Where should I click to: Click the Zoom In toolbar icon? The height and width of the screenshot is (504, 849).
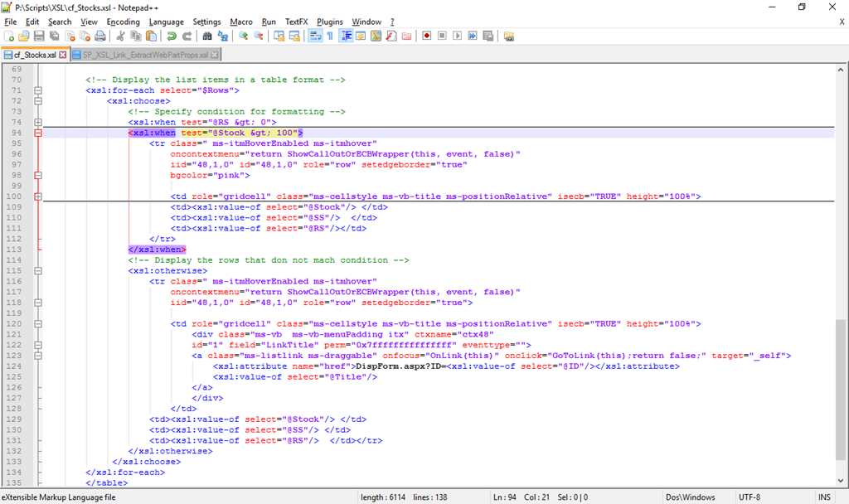(244, 36)
